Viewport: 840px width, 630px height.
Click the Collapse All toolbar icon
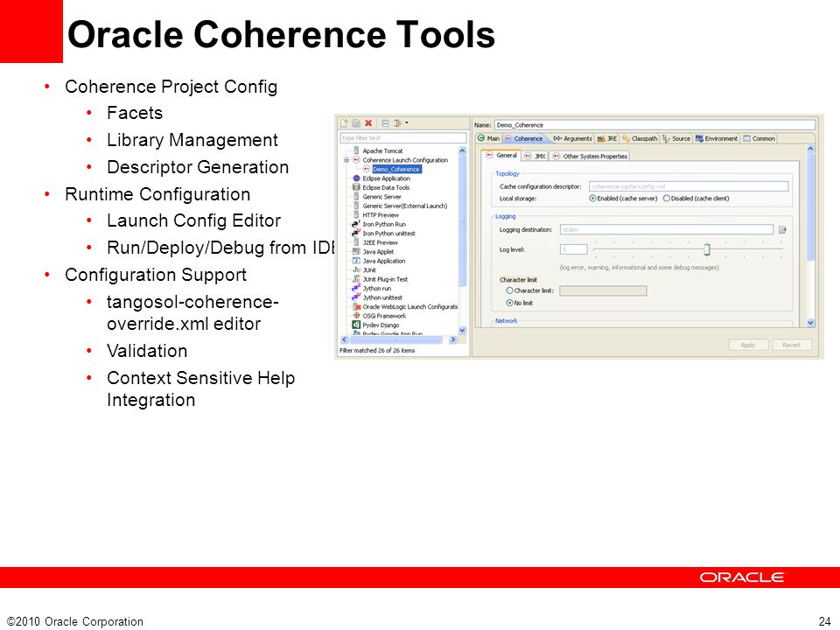(385, 123)
